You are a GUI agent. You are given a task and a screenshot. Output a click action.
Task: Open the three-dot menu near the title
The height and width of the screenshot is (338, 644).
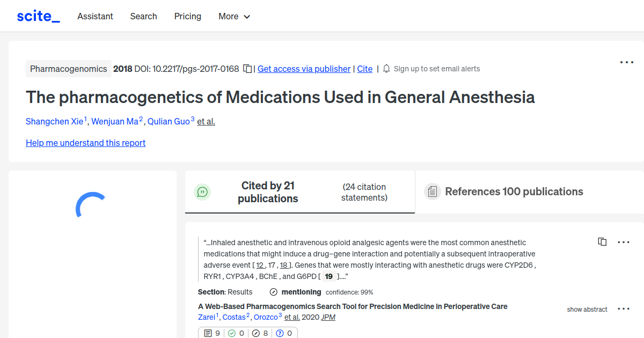point(626,62)
